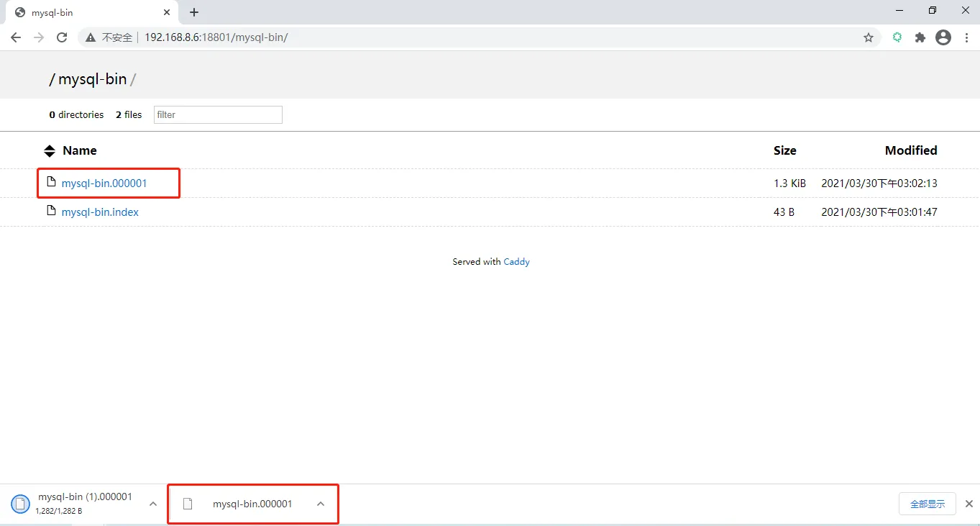Image resolution: width=980 pixels, height=526 pixels.
Task: Click the mysql-bin breadcrumb heading
Action: click(93, 79)
